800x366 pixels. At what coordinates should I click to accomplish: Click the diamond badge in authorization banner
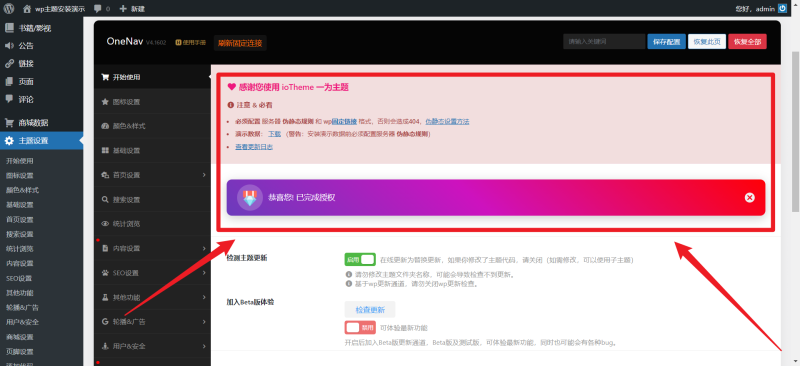pos(249,198)
